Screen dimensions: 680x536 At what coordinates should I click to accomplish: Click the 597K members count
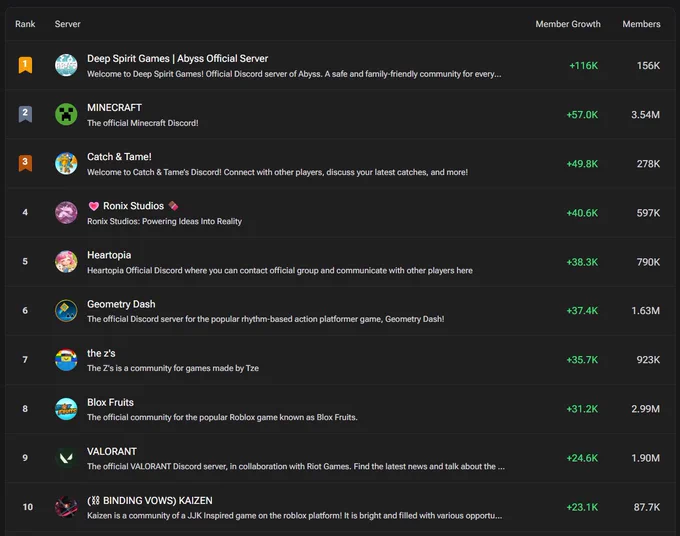click(x=648, y=213)
